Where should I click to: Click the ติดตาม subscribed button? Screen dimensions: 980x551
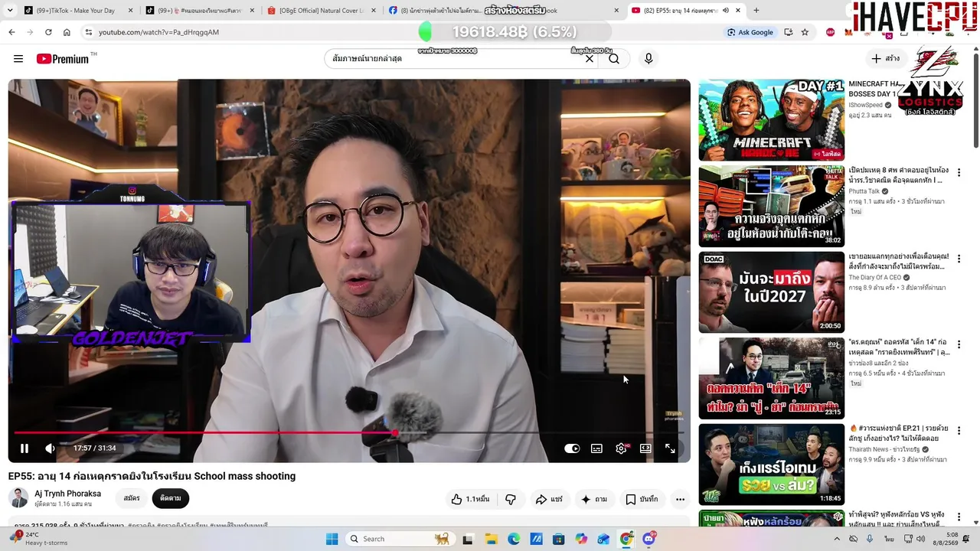(x=170, y=498)
